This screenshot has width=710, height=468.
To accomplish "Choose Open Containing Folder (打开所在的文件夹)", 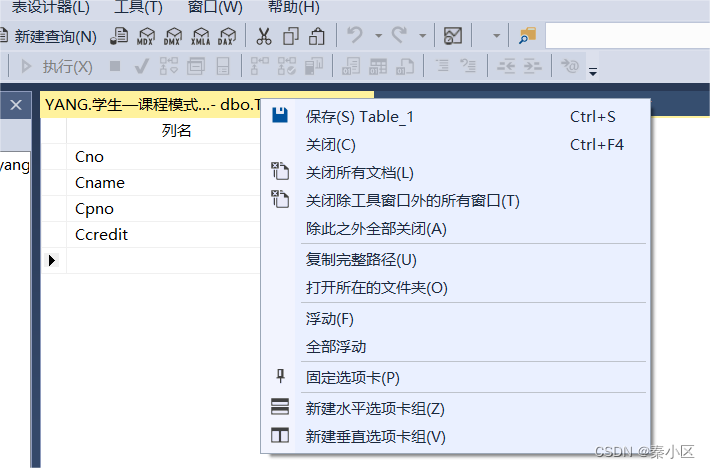I will 456,288.
